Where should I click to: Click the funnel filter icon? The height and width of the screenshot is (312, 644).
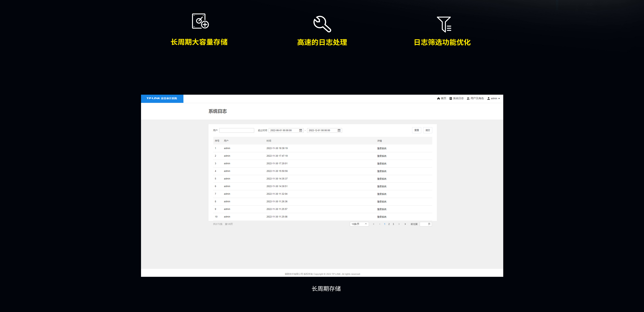click(x=444, y=24)
